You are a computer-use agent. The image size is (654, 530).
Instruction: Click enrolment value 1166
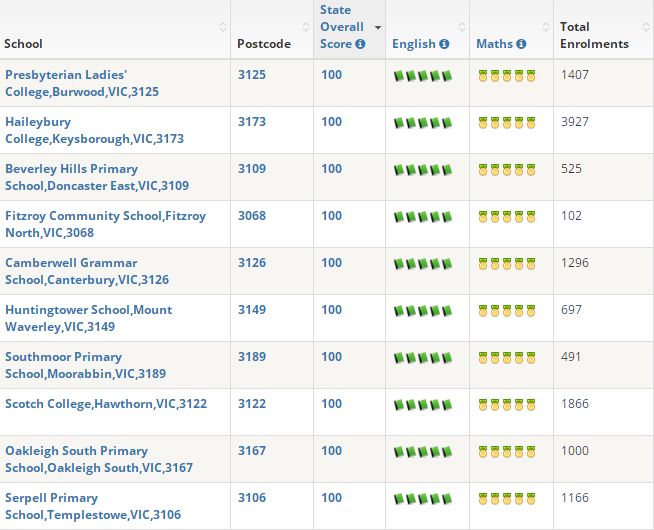(x=575, y=498)
